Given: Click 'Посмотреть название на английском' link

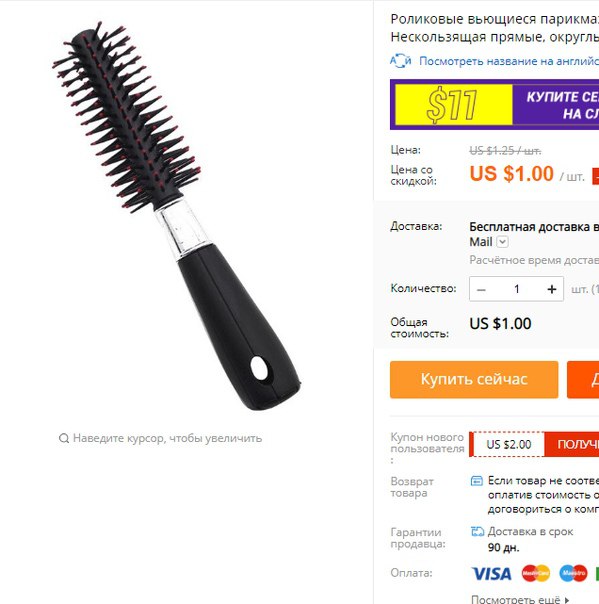Looking at the screenshot, I should point(509,61).
